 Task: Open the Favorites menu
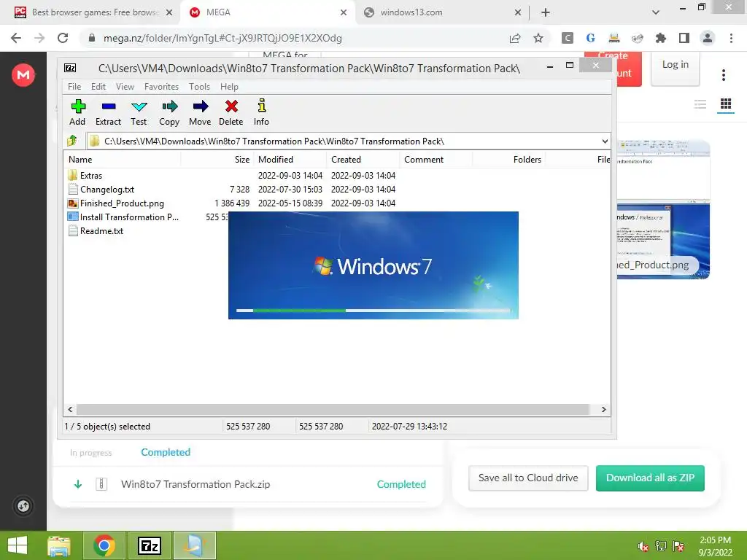pyautogui.click(x=161, y=87)
